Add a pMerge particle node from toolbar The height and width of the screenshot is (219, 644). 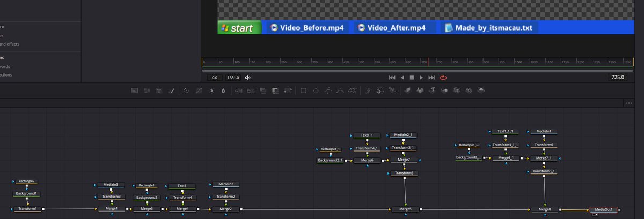[380, 90]
